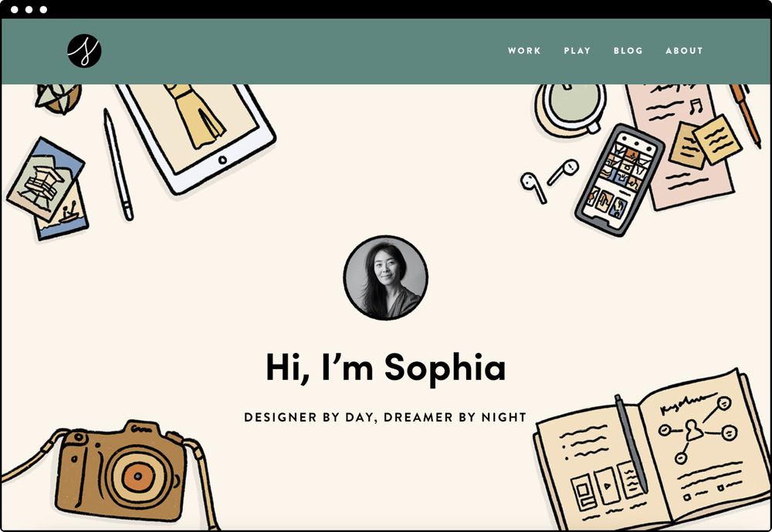Click the potted succulent illustration
The image size is (772, 532).
click(58, 99)
